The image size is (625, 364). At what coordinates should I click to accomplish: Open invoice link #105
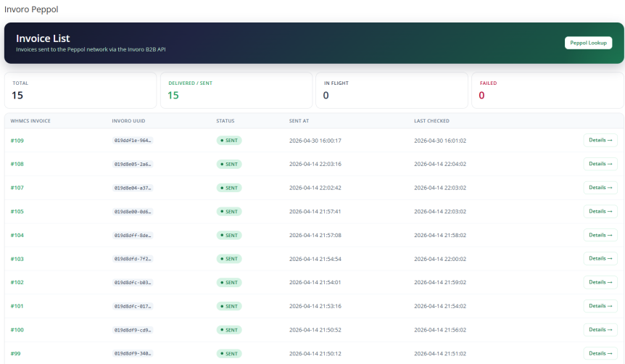click(17, 212)
